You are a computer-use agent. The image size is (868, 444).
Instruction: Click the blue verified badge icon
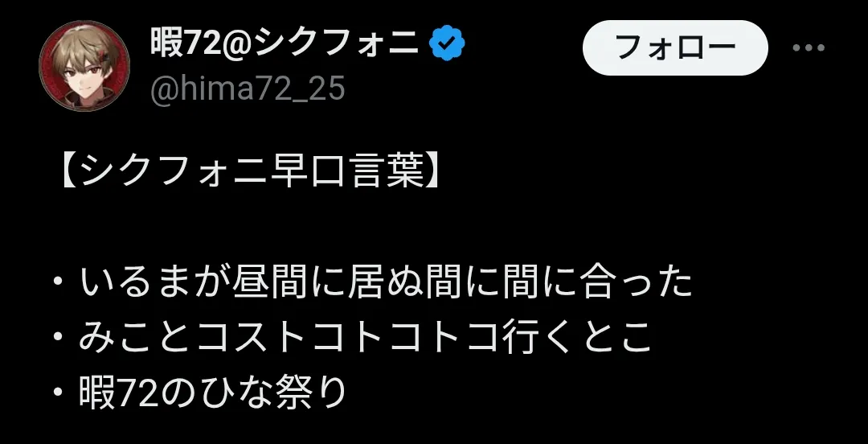click(448, 44)
